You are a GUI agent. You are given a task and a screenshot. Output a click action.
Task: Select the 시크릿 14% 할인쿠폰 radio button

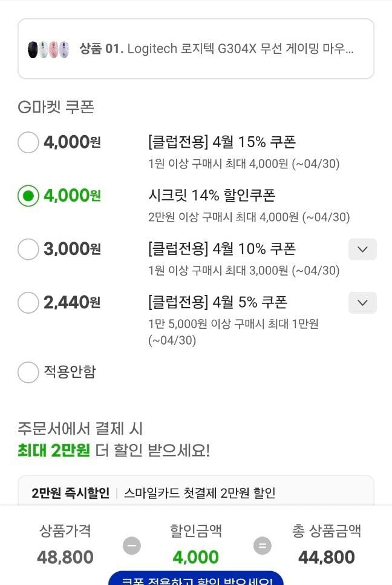tap(28, 196)
